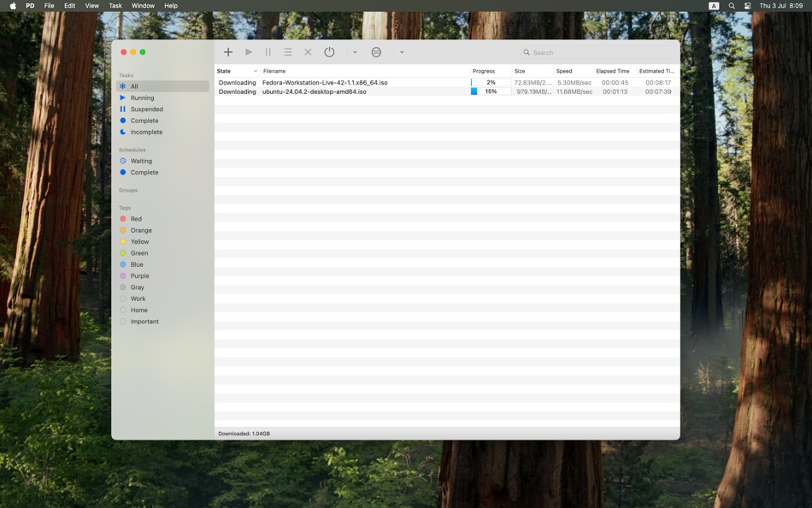
Task: Open Control Center in menu bar
Action: (x=748, y=6)
